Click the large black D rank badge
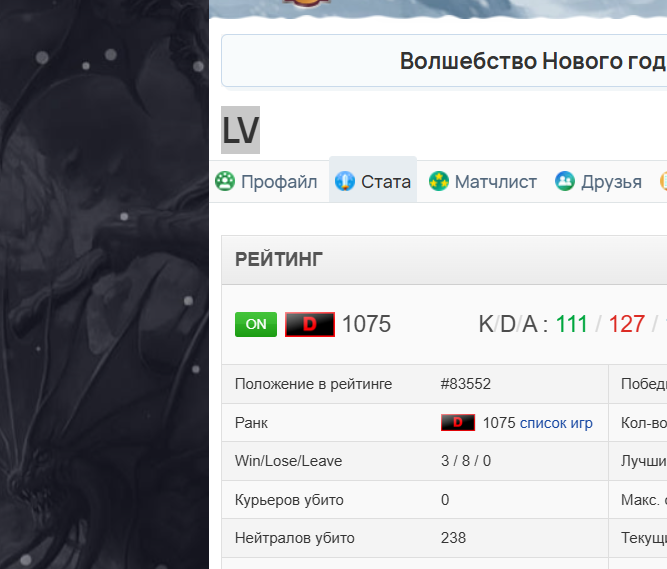The width and height of the screenshot is (667, 569). (310, 324)
